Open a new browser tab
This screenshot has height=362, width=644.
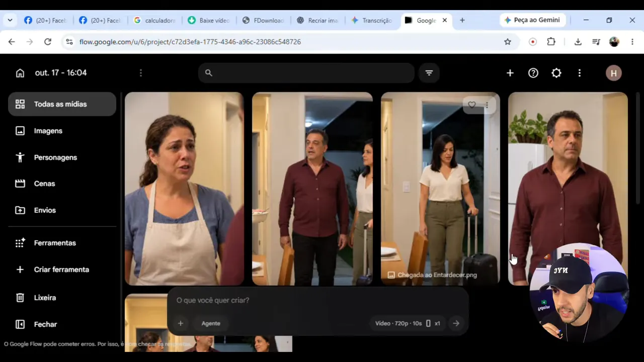[x=462, y=20]
